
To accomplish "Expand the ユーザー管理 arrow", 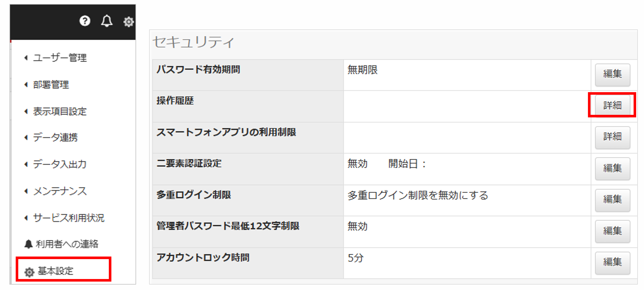I will 26,58.
